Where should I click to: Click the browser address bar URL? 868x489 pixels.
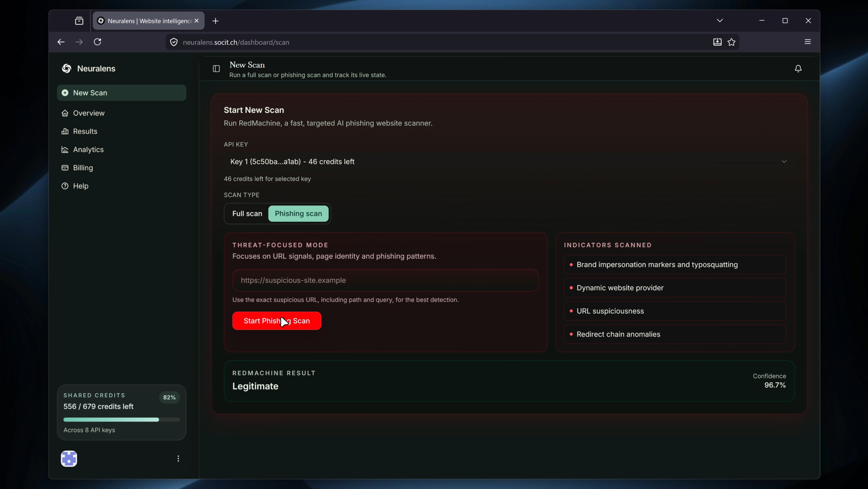pyautogui.click(x=236, y=42)
